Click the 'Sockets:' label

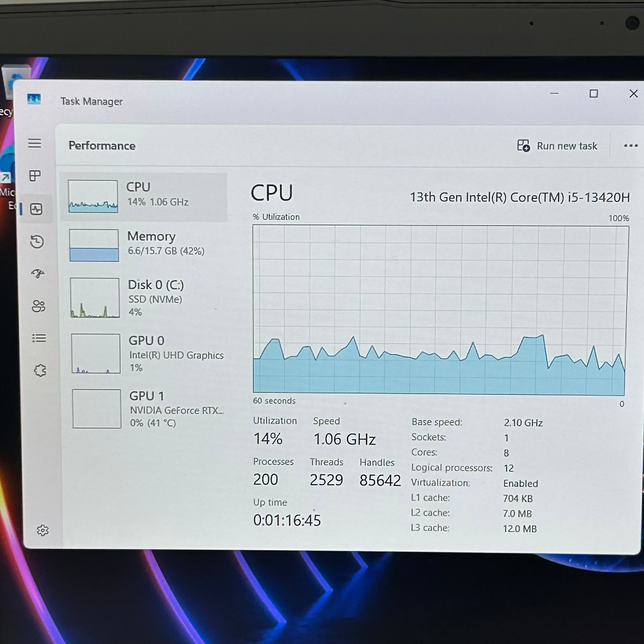(x=429, y=437)
